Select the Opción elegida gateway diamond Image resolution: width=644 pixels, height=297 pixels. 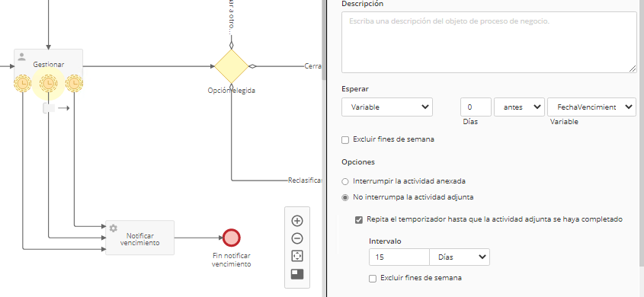click(x=232, y=66)
